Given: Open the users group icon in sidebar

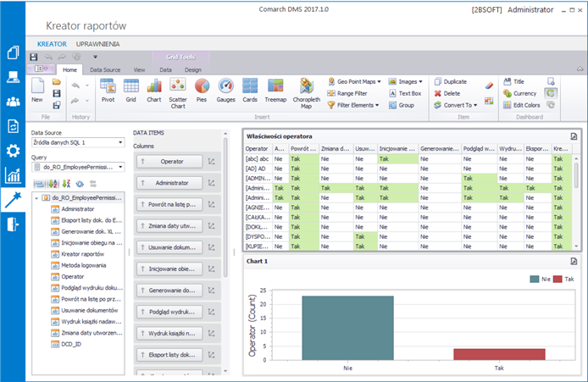Looking at the screenshot, I should (13, 102).
